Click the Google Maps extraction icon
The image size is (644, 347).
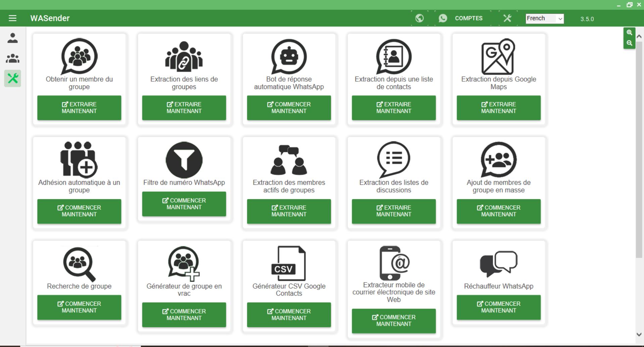click(498, 56)
